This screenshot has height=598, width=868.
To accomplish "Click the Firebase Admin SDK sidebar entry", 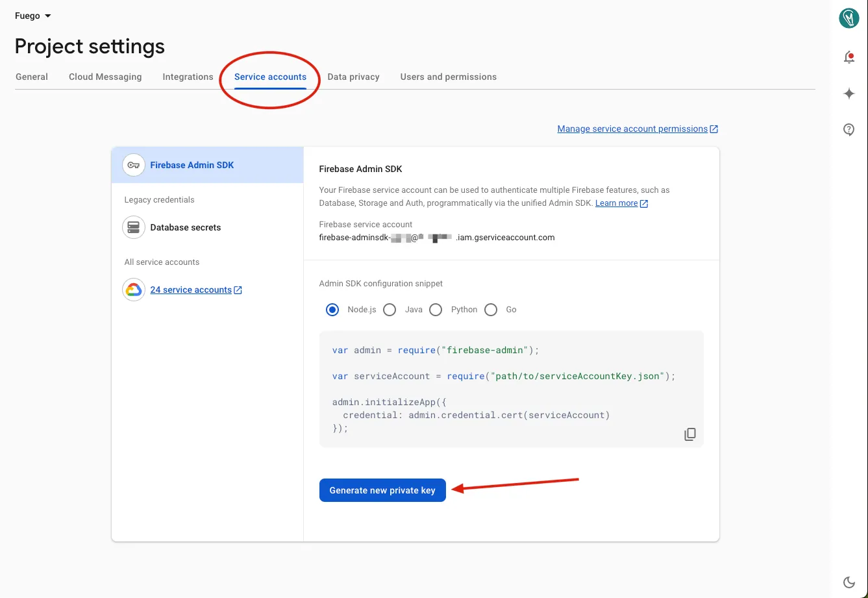I will pos(192,165).
